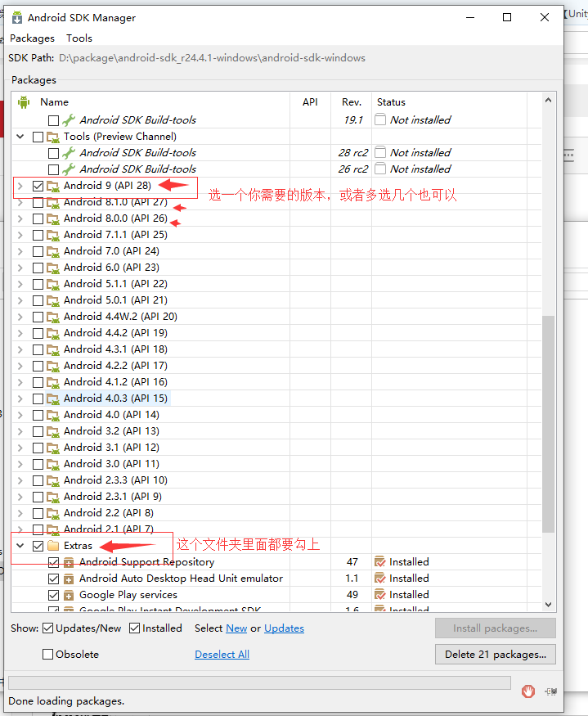Open the log window icon at bottom right
Image resolution: width=588 pixels, height=716 pixels.
pyautogui.click(x=550, y=691)
